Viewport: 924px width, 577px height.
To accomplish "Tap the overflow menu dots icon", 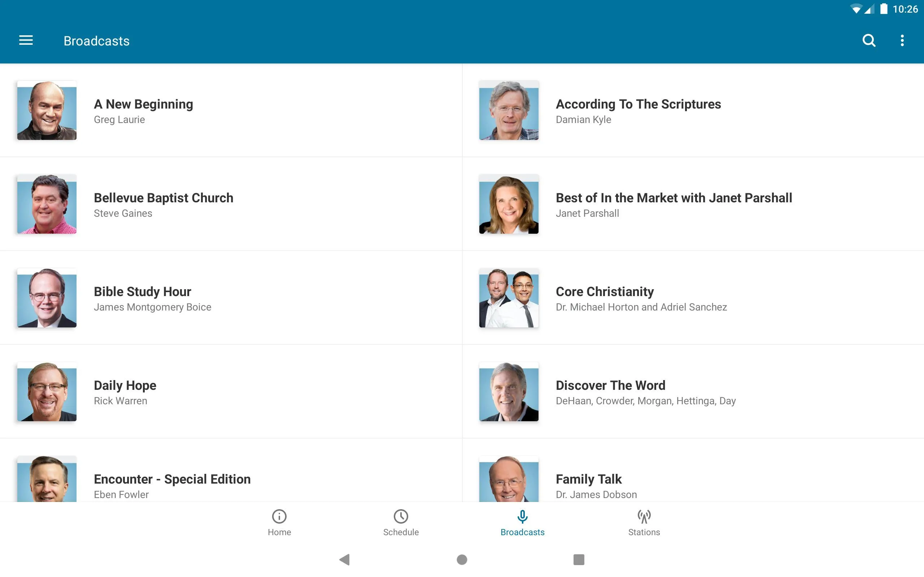I will point(903,40).
